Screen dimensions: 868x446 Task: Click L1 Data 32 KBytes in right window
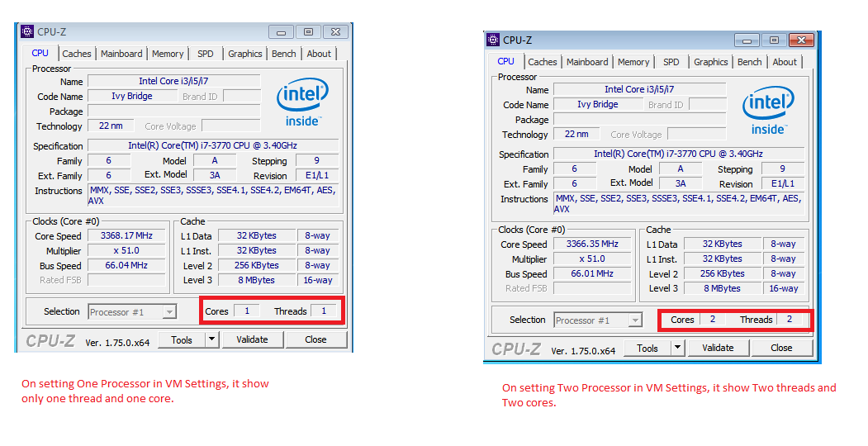click(x=722, y=244)
